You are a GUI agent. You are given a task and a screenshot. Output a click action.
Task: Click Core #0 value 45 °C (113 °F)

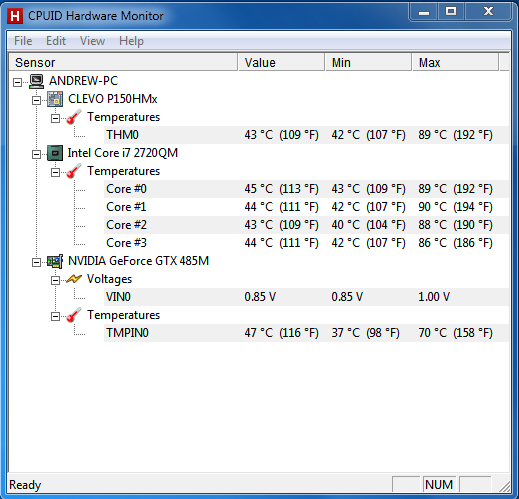click(281, 189)
